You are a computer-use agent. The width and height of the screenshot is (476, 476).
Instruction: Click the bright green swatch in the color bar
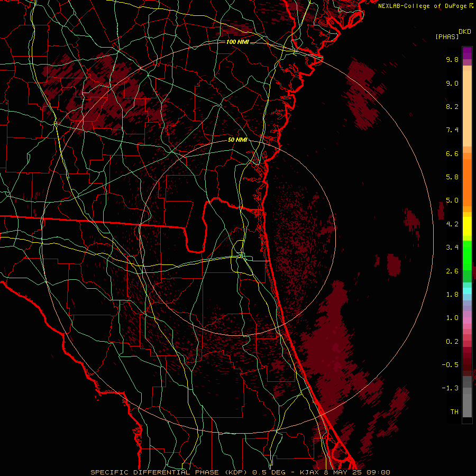pyautogui.click(x=467, y=255)
